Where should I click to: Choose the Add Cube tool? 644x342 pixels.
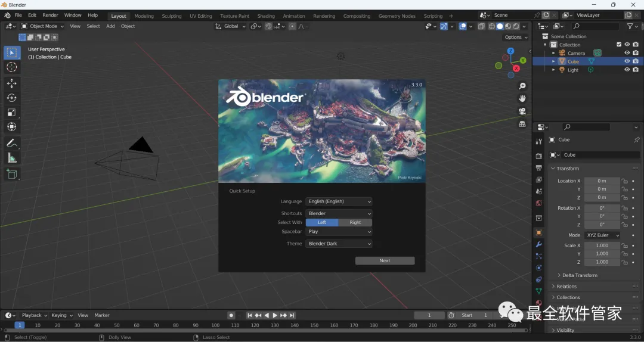click(12, 174)
